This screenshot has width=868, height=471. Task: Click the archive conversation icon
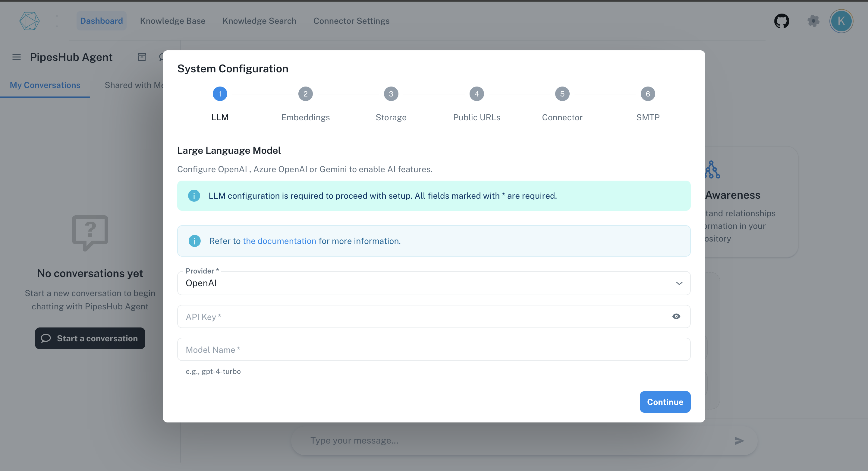coord(142,57)
